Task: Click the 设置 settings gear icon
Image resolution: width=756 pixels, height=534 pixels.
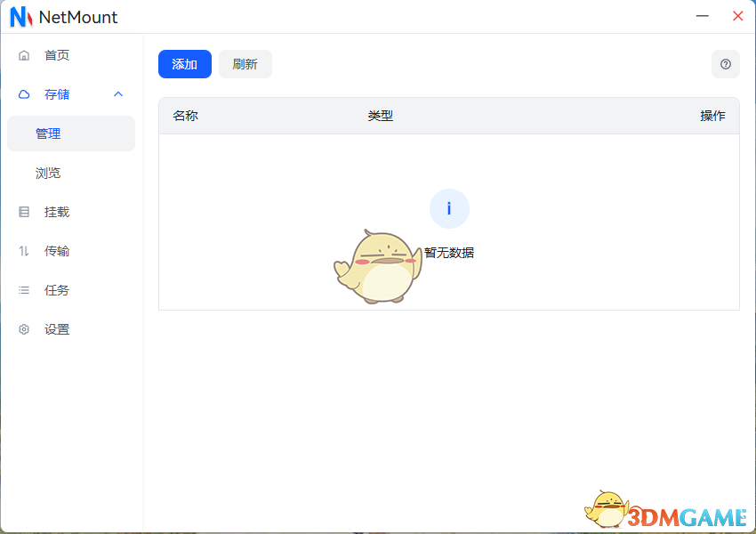Action: (x=23, y=329)
